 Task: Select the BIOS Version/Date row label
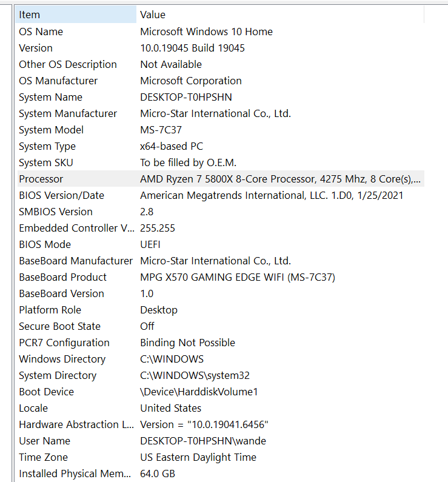[x=61, y=195]
